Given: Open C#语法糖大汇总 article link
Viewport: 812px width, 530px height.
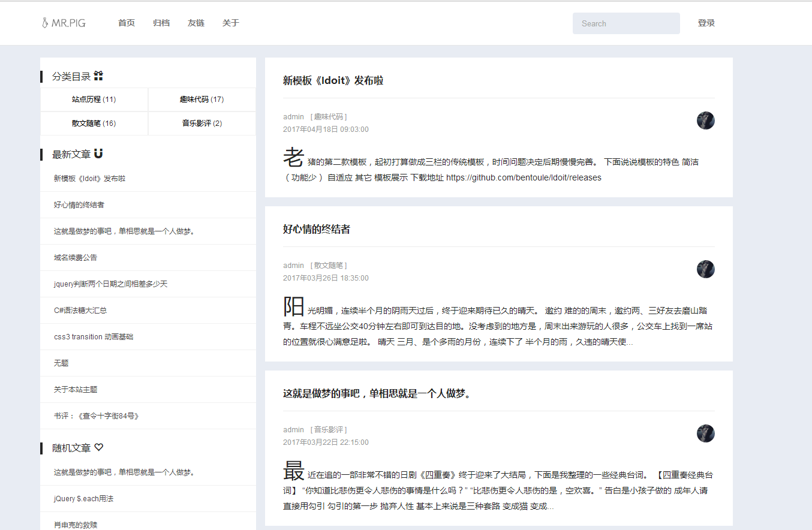Looking at the screenshot, I should 80,311.
